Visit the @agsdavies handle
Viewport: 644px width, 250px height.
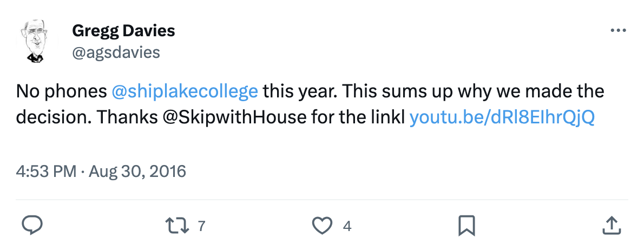tap(116, 52)
